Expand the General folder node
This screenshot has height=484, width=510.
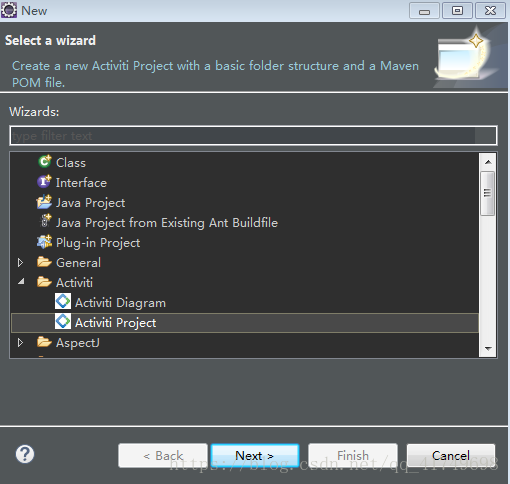[20, 263]
